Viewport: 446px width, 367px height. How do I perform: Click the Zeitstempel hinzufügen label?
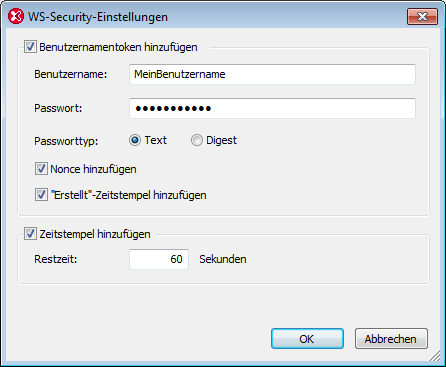[x=95, y=234]
